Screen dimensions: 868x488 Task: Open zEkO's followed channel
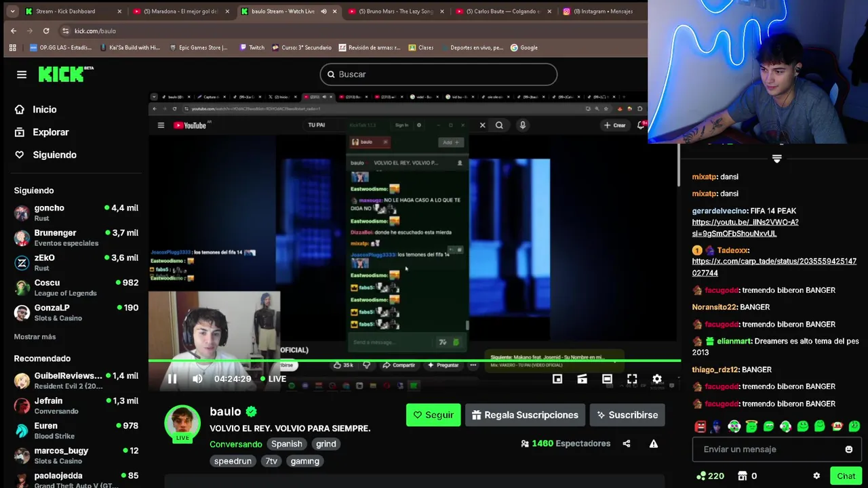tap(76, 262)
